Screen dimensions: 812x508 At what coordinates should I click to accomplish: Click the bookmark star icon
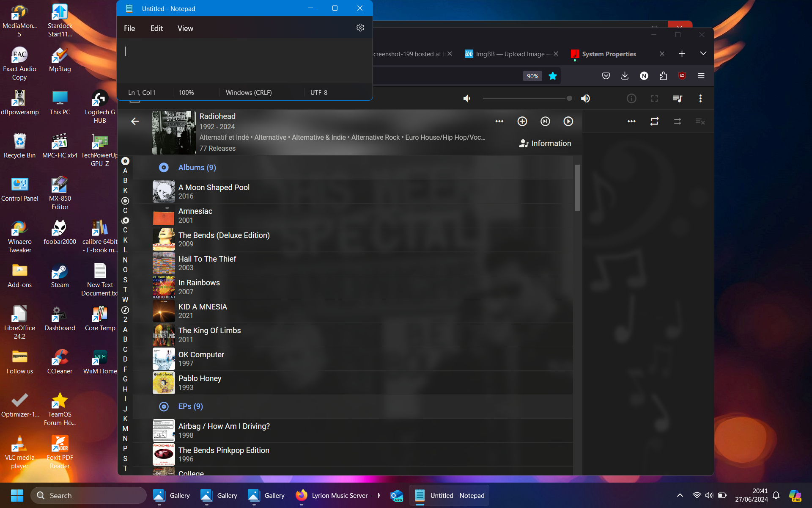click(552, 76)
